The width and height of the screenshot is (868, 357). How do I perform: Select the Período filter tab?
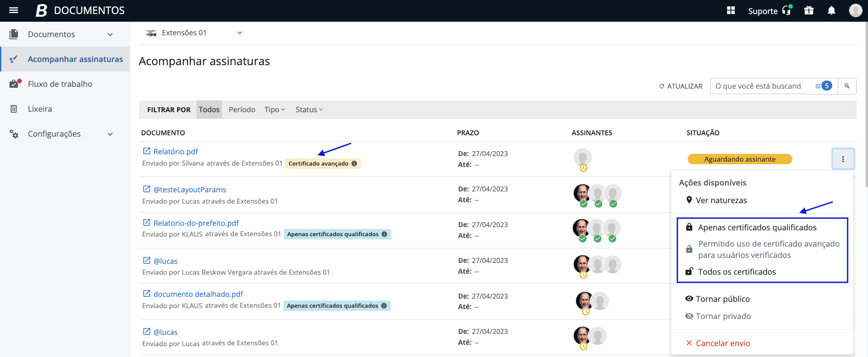coord(242,109)
